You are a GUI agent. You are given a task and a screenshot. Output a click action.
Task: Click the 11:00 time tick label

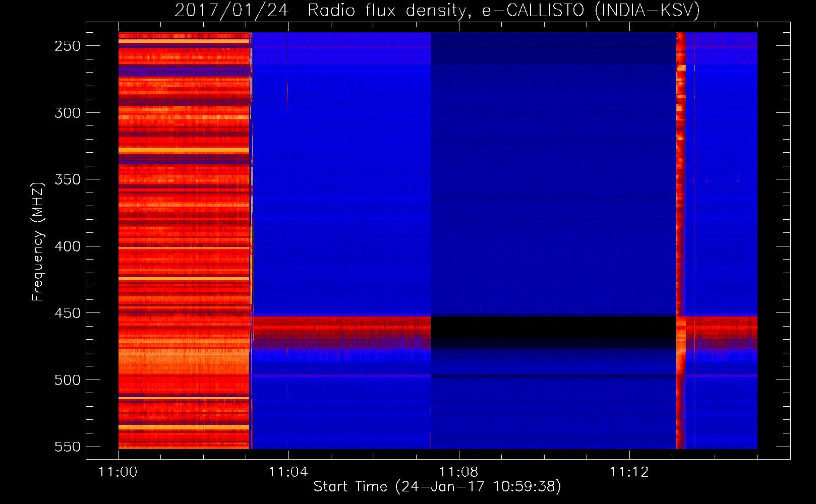click(x=118, y=472)
